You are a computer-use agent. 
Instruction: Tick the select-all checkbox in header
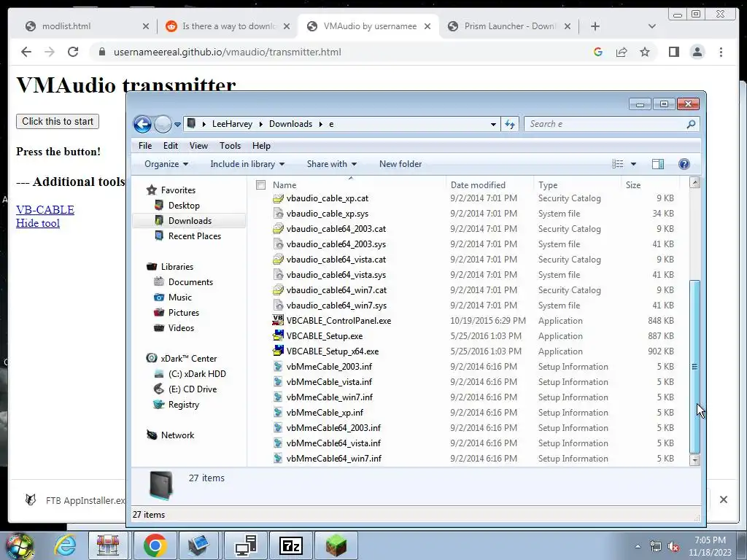click(x=260, y=184)
